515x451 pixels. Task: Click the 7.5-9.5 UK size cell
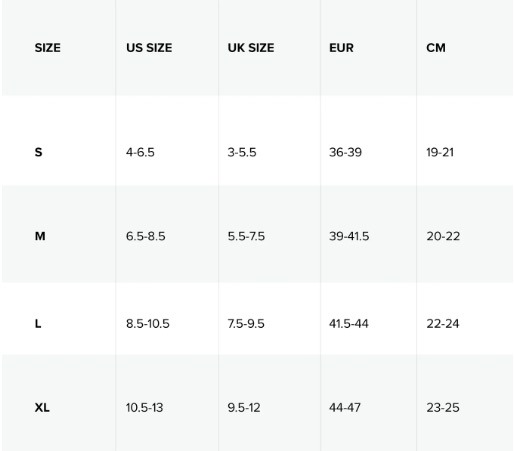[x=246, y=324]
